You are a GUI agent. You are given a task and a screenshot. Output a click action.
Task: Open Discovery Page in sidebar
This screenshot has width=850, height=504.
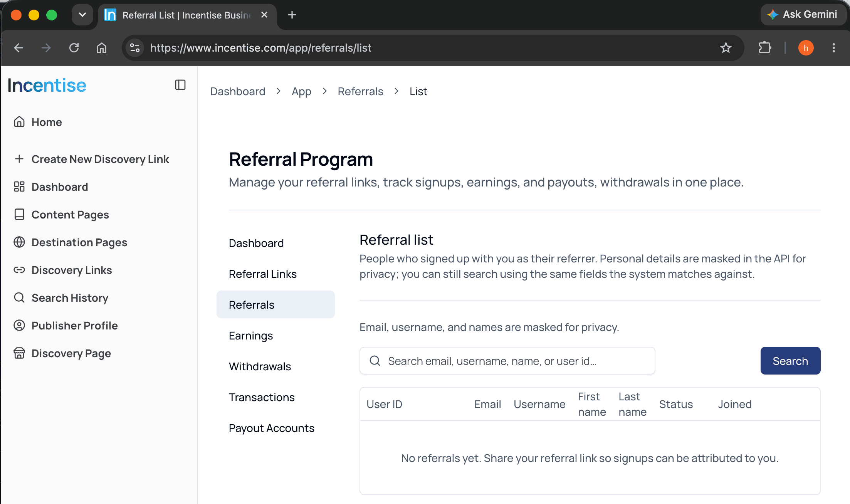point(71,353)
